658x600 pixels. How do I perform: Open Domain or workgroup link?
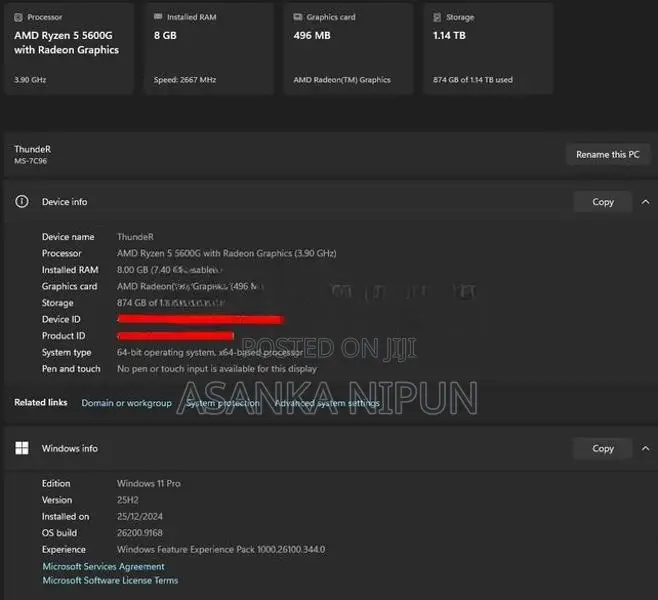[126, 403]
